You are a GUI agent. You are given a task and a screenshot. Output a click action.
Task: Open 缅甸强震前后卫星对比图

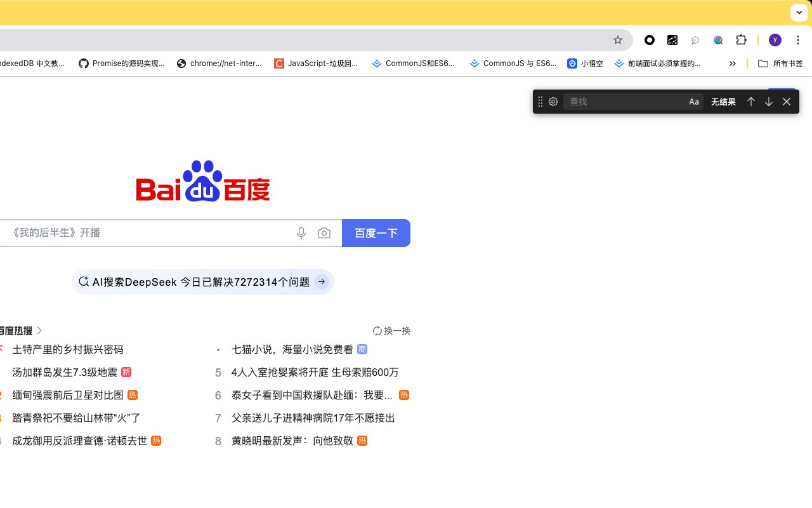68,395
